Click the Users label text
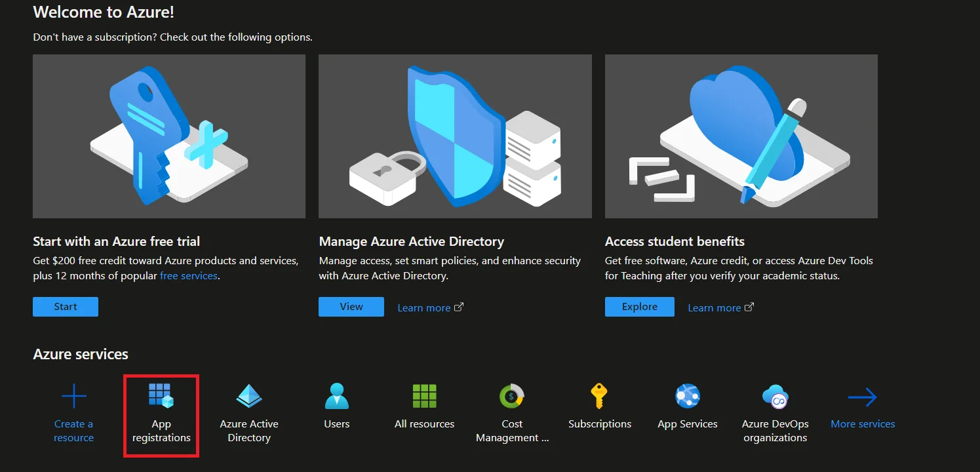This screenshot has height=472, width=980. coord(337,424)
